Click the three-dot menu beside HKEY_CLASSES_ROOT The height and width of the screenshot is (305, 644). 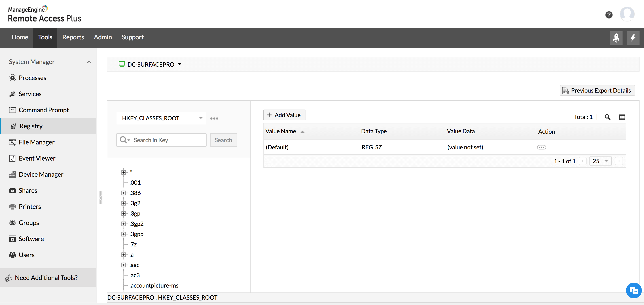(214, 119)
